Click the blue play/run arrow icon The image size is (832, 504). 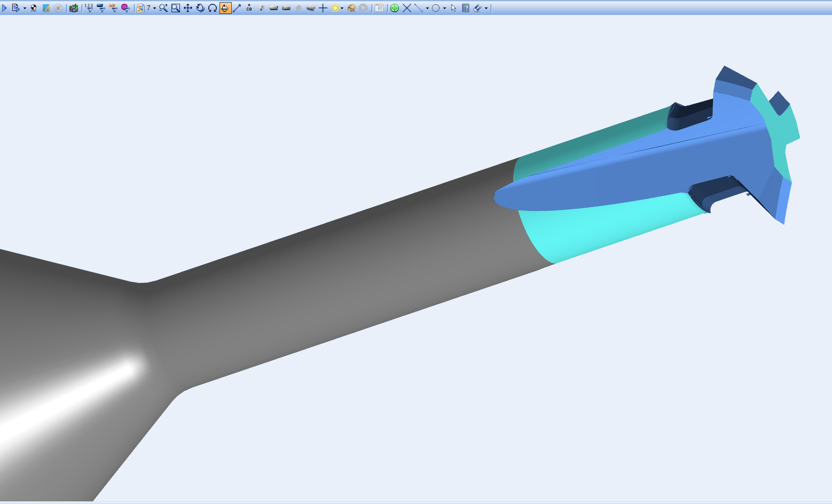coord(5,8)
